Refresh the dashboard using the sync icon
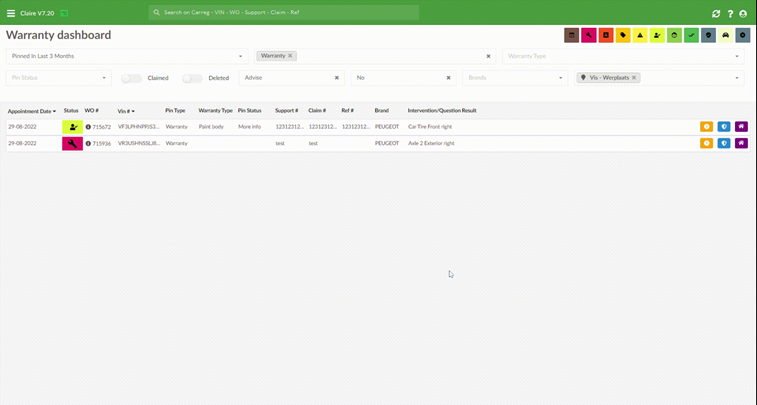The width and height of the screenshot is (757, 405). click(716, 13)
